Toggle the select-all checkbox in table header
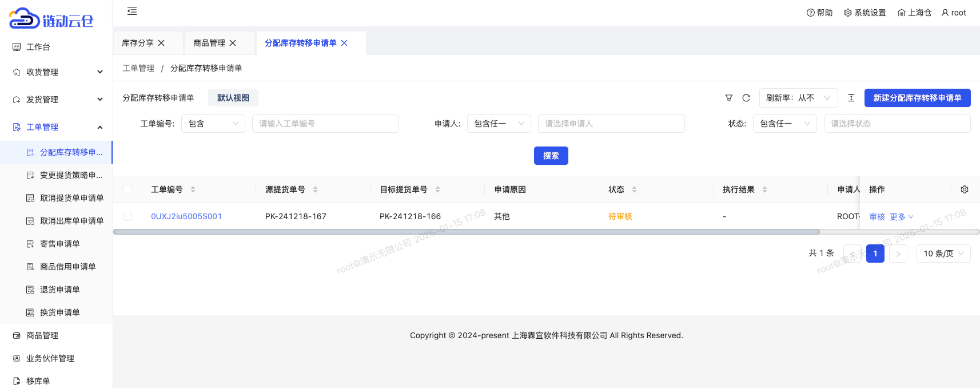The image size is (980, 388). click(x=128, y=189)
